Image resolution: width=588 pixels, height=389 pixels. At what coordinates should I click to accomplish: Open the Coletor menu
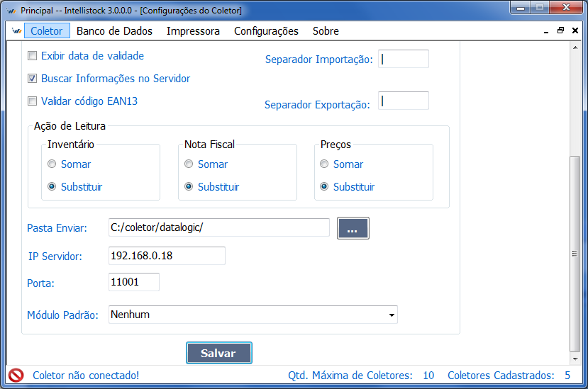tap(47, 30)
